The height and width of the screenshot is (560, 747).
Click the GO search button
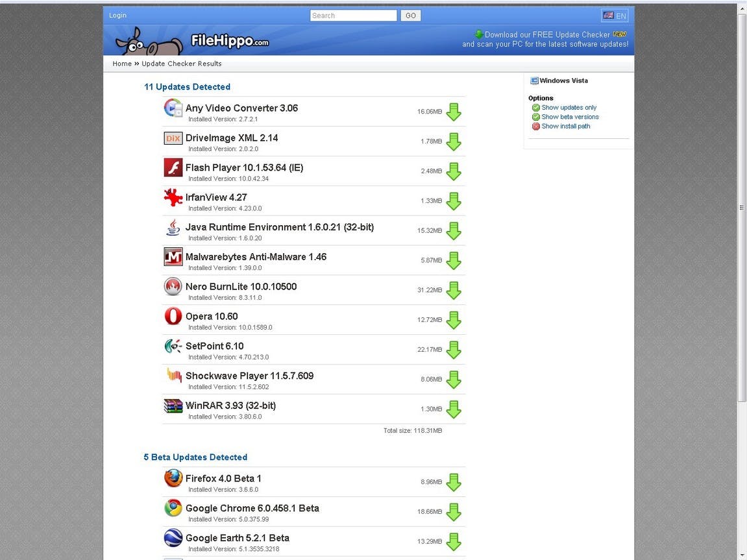(411, 16)
